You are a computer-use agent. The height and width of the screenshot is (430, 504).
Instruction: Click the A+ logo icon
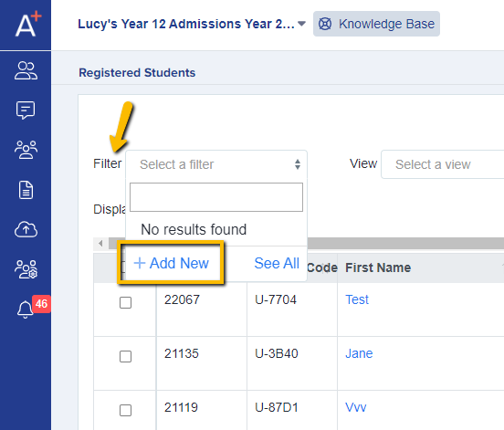click(x=28, y=24)
